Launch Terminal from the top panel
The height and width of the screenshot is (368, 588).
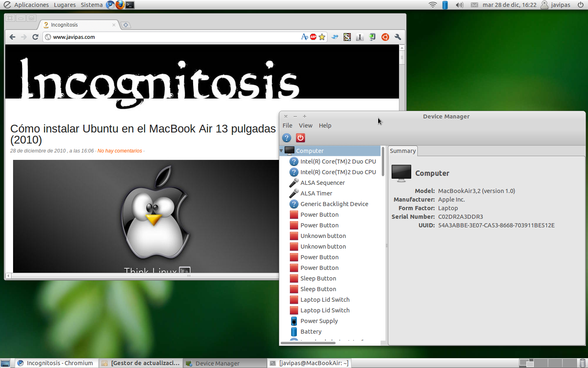[x=130, y=5]
